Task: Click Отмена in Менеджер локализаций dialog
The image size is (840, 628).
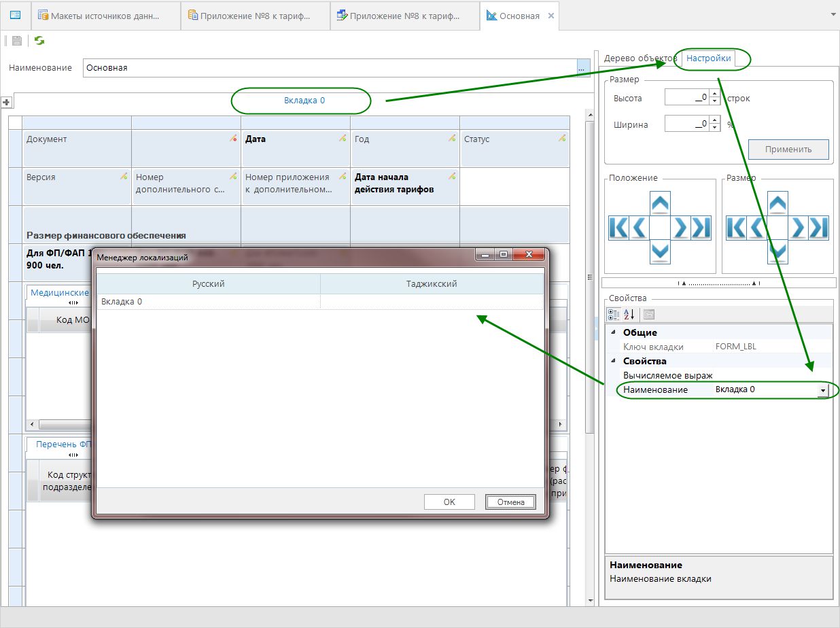Action: point(510,502)
